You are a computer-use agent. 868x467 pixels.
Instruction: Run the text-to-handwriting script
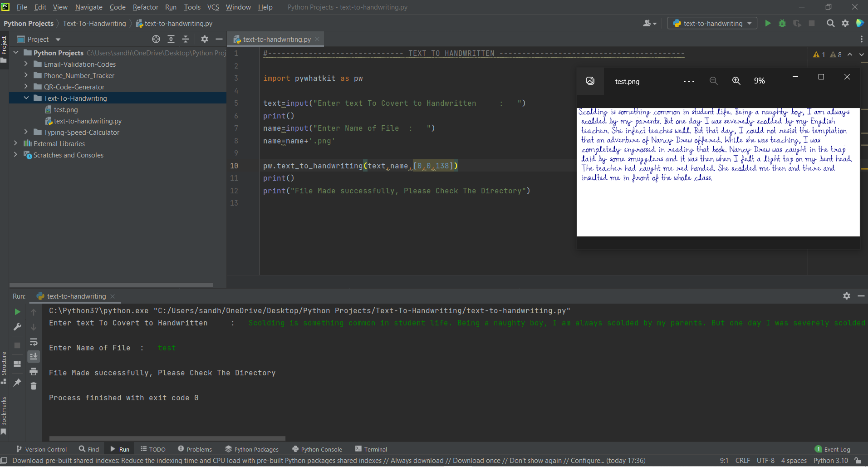(x=768, y=23)
